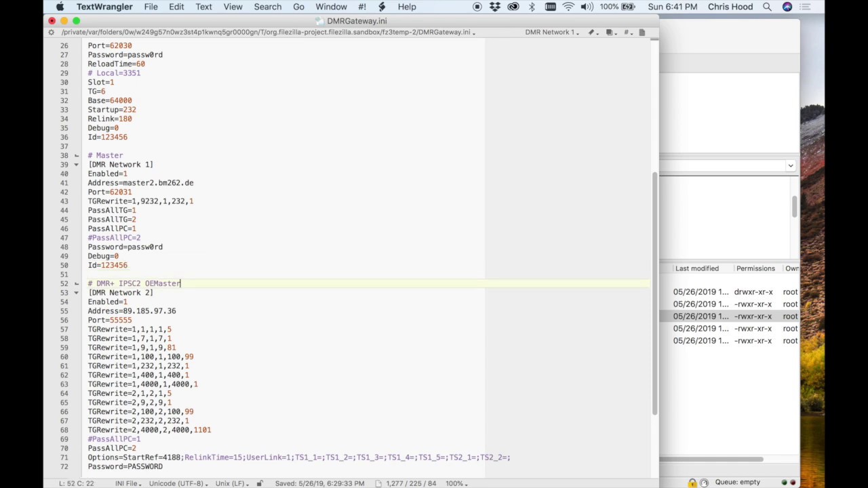Viewport: 868px width, 488px height.
Task: Click the file lock icon in status bar
Action: tap(259, 483)
